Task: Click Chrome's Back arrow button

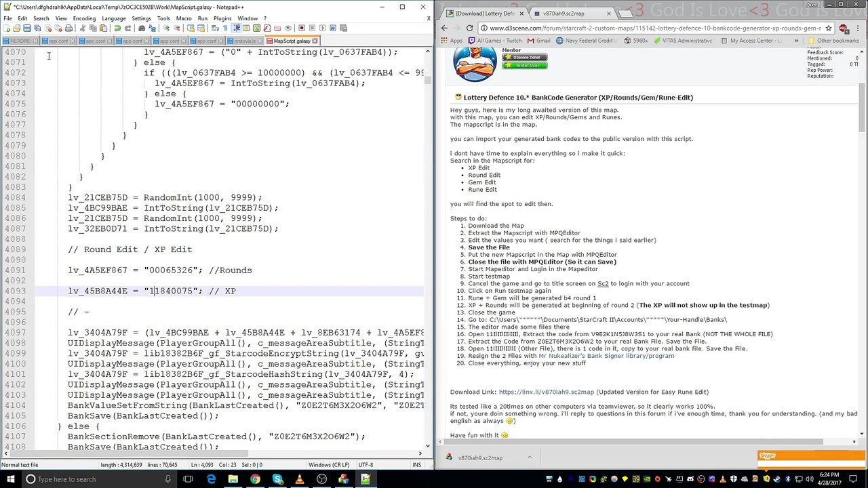Action: coord(444,28)
